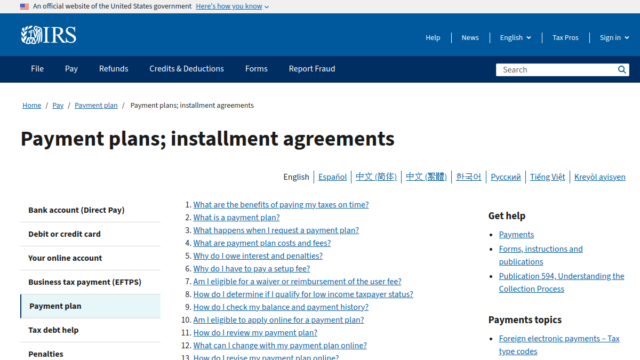Open Foreign electronic payments link
The width and height of the screenshot is (640, 360).
(559, 345)
